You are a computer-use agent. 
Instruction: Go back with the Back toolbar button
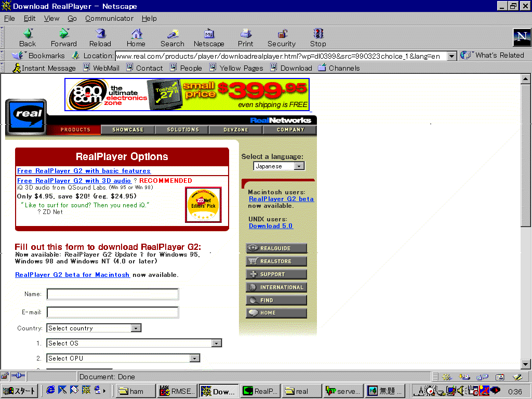(28, 37)
